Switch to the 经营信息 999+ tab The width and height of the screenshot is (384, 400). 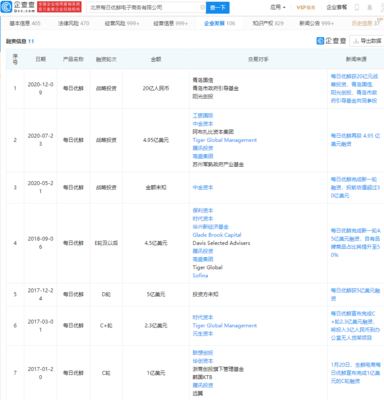(x=171, y=23)
